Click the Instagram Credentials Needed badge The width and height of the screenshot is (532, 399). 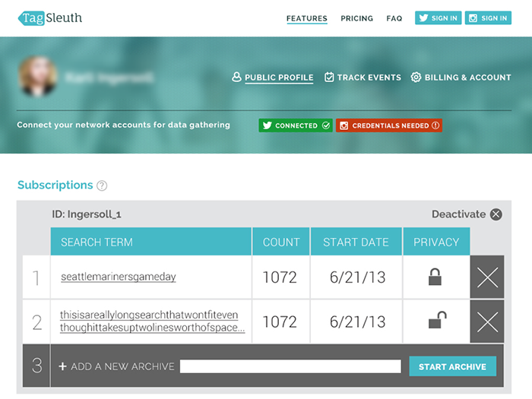pyautogui.click(x=389, y=125)
